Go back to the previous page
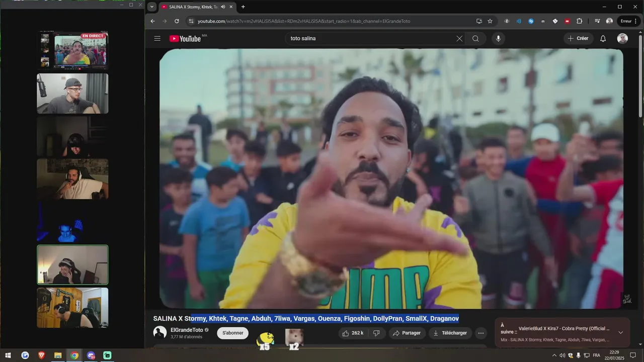Viewport: 644px width, 362px height. pos(152,21)
